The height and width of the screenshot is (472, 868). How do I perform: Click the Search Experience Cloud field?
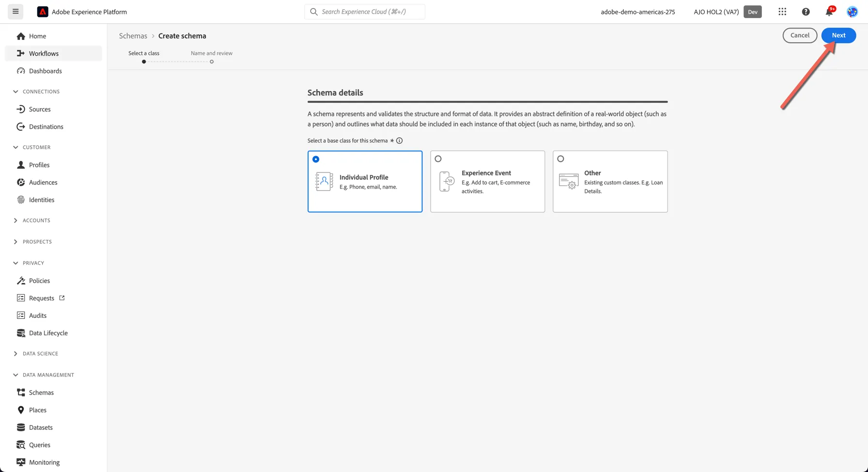pos(365,12)
